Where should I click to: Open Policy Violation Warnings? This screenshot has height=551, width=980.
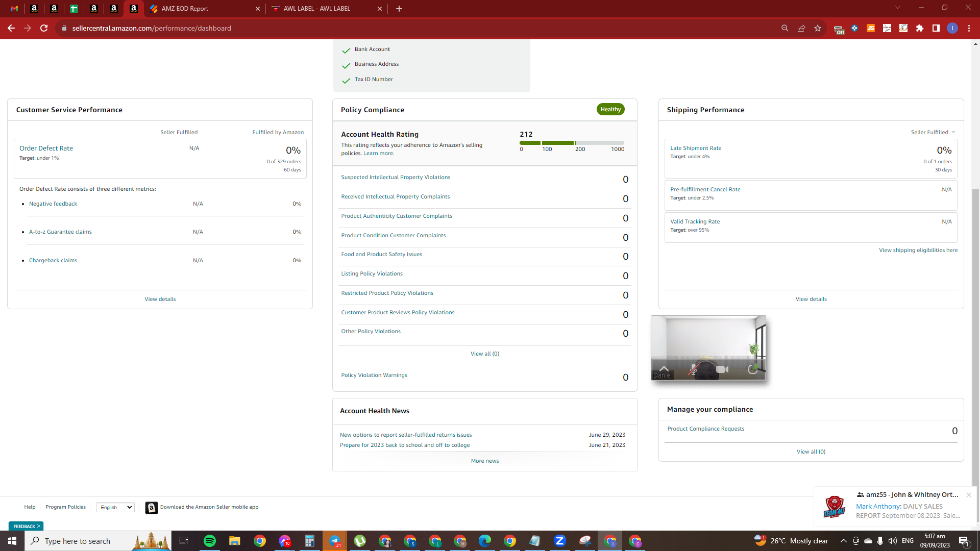(x=374, y=375)
